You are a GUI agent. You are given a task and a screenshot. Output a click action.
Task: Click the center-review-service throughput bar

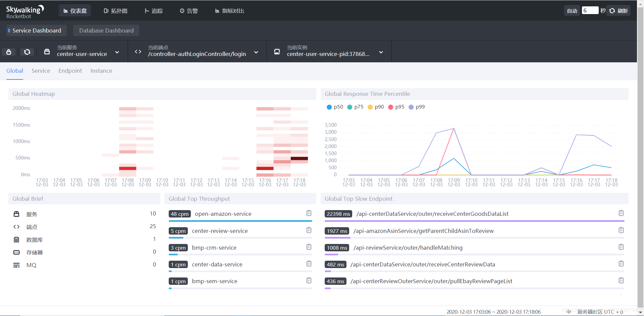(x=240, y=238)
